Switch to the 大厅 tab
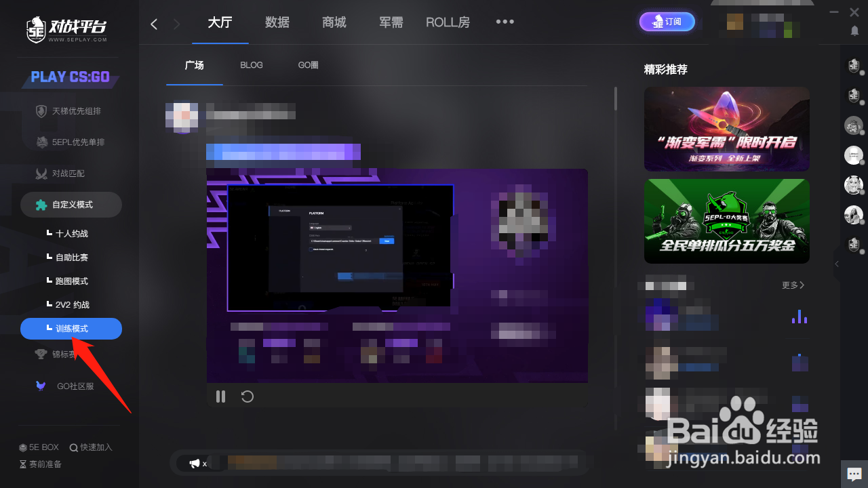The image size is (868, 488). pyautogui.click(x=220, y=22)
